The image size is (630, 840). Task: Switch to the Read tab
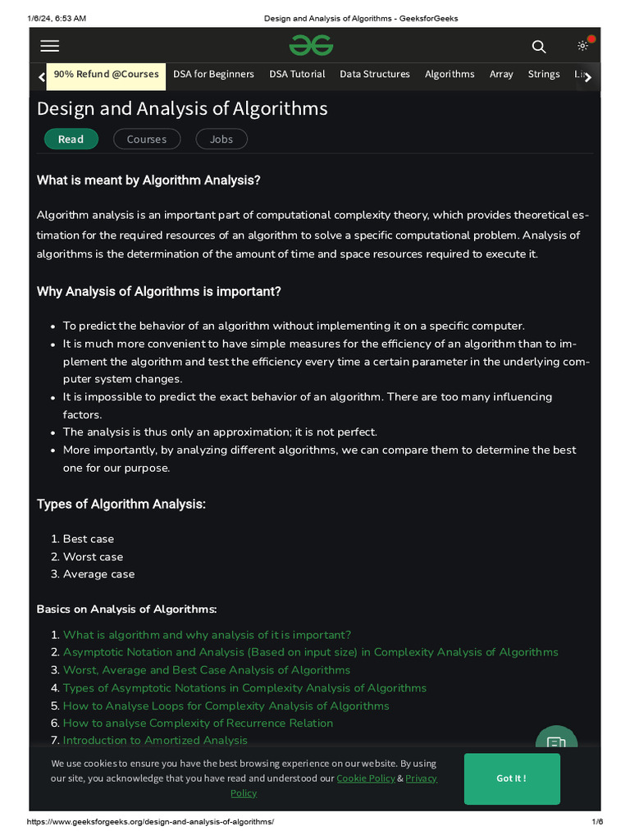(x=71, y=139)
